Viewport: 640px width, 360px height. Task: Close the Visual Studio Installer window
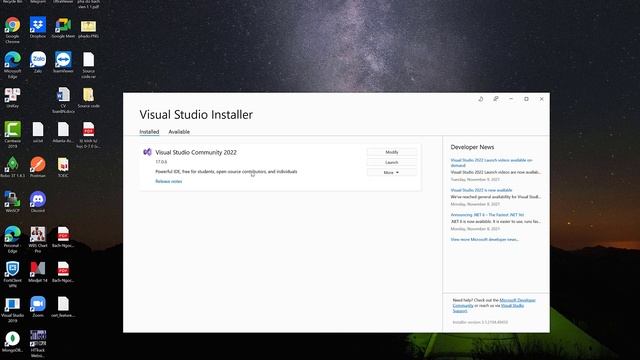click(x=542, y=99)
